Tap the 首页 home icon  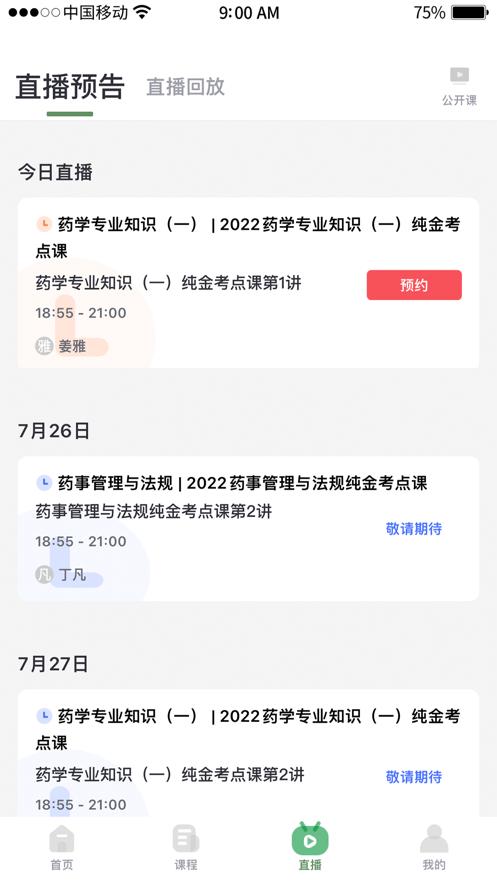(x=61, y=840)
